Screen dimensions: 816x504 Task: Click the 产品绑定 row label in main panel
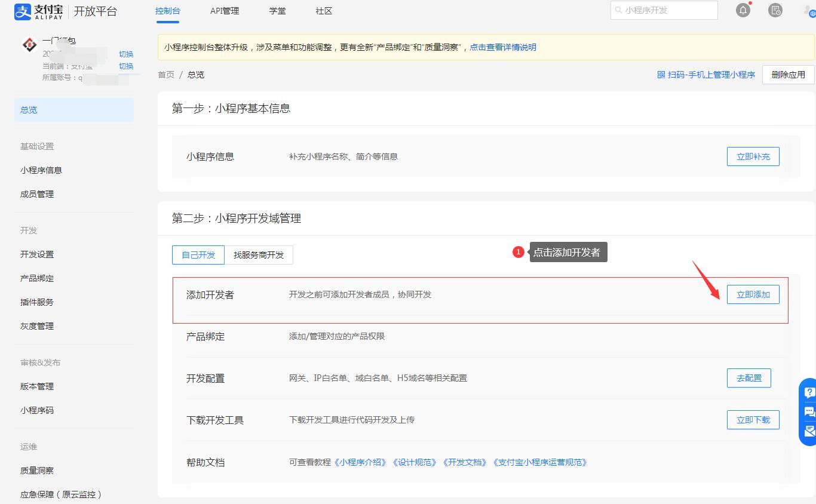tap(205, 336)
